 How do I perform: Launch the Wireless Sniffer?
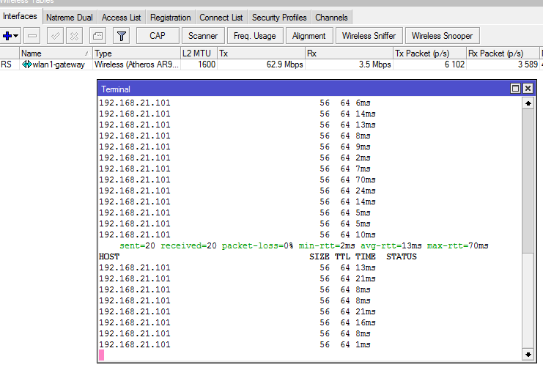point(369,36)
